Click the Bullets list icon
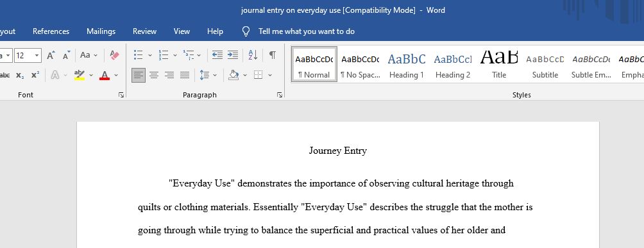 coord(139,55)
